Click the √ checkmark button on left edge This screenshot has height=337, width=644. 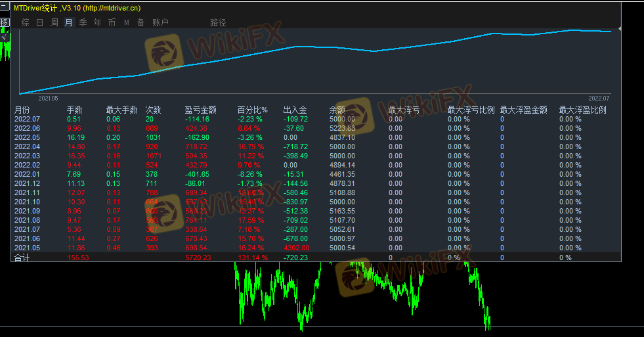tap(4, 37)
